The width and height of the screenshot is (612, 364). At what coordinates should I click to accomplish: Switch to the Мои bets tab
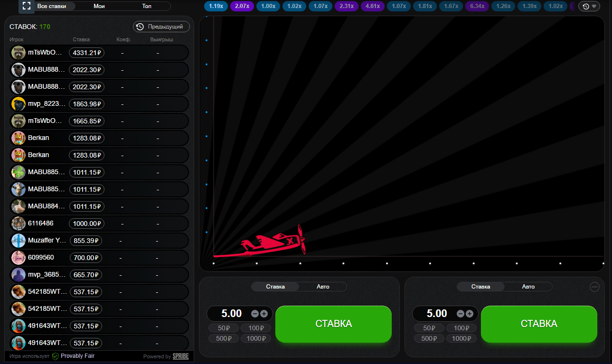[99, 6]
